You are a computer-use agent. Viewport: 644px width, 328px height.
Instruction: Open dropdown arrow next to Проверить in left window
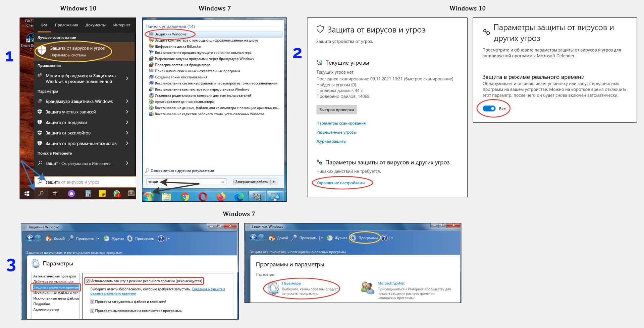[x=98, y=239]
